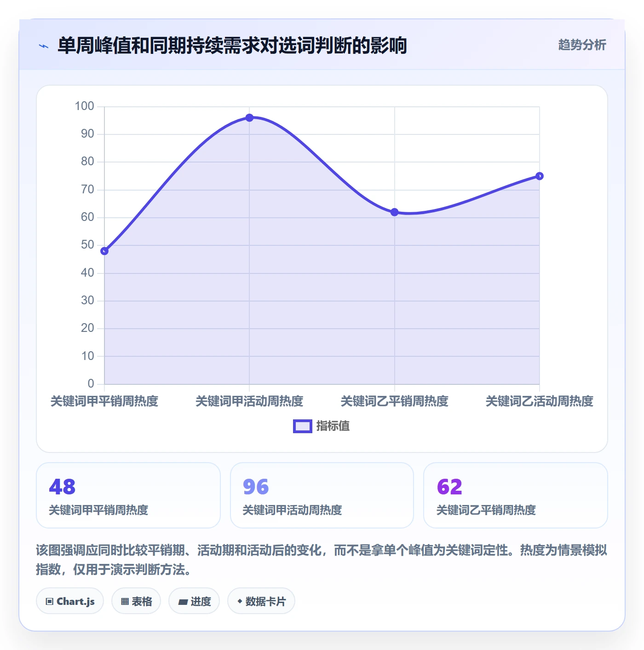Click the Chart.js tag chip
644x650 pixels.
70,601
